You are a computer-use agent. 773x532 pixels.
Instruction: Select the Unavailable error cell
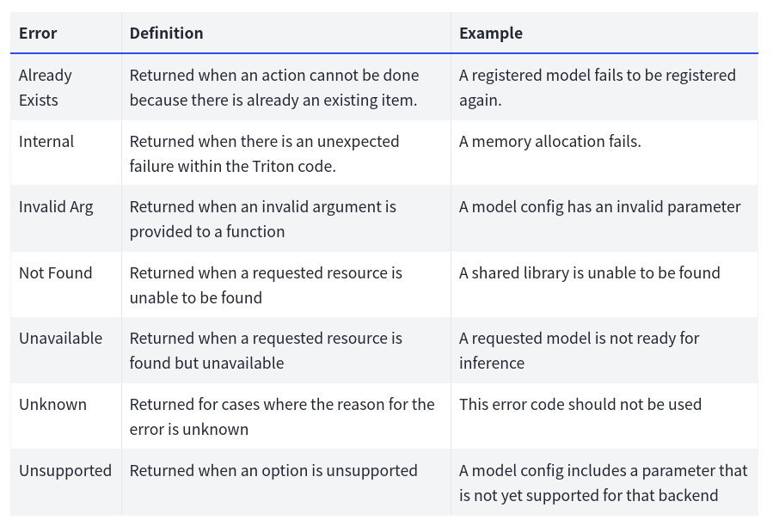60,339
